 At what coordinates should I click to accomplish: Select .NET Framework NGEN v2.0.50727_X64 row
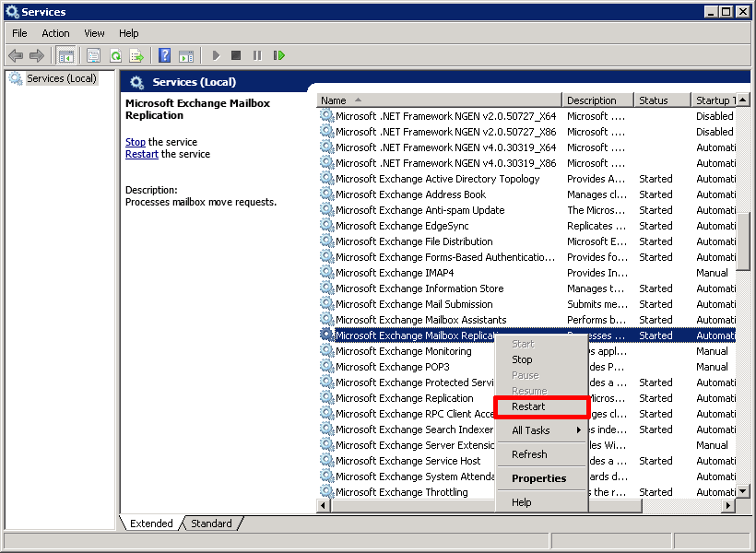click(527, 116)
